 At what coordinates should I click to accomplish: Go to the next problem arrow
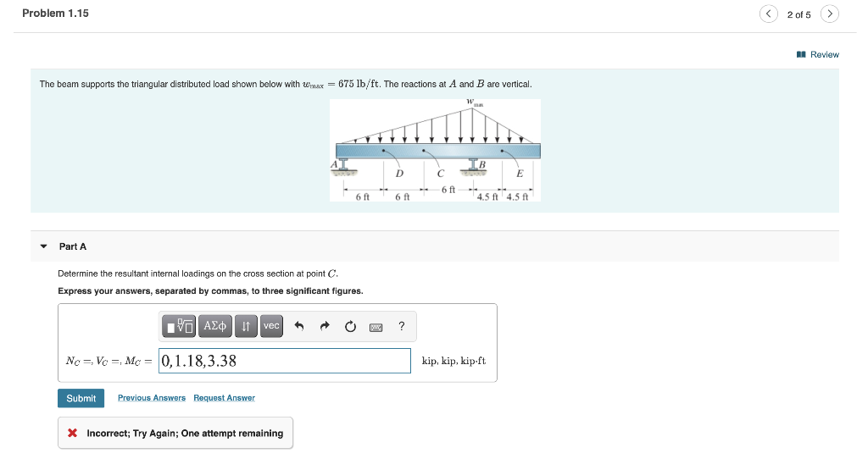pos(829,14)
